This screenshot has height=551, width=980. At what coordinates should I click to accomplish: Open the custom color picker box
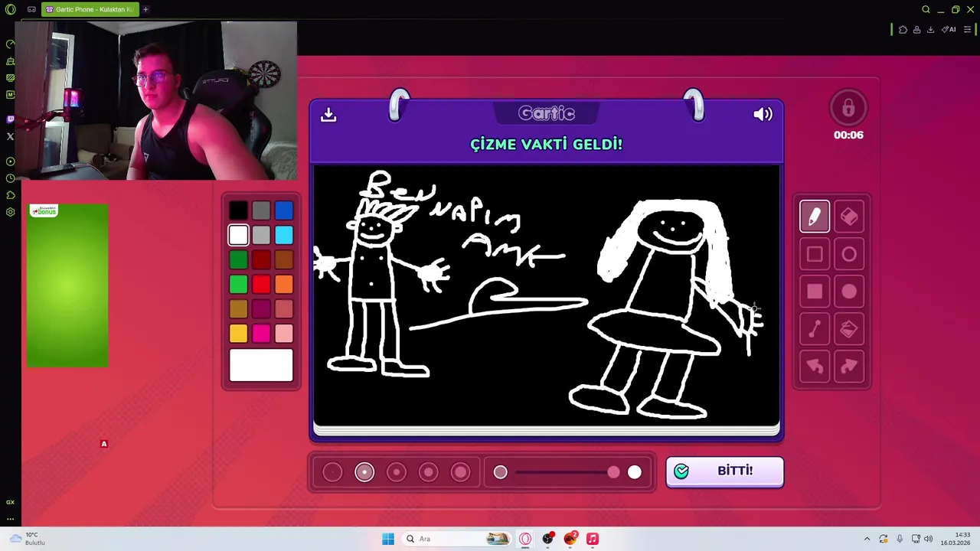261,365
